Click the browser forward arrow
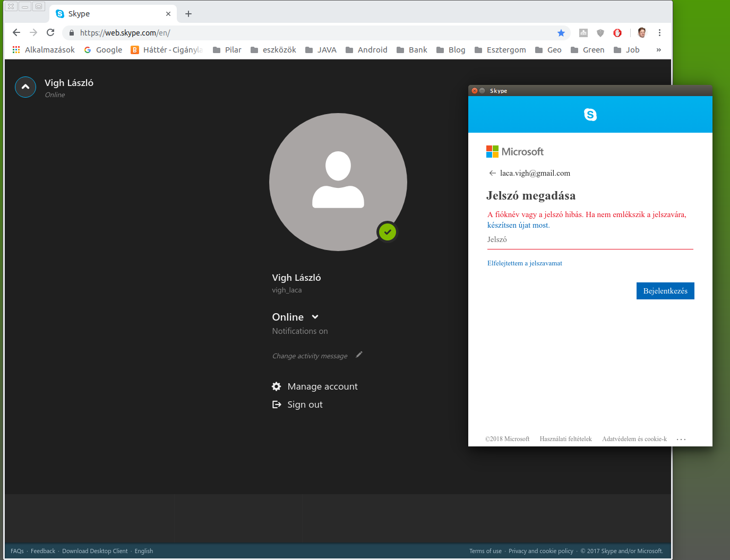The image size is (730, 560). (x=33, y=32)
